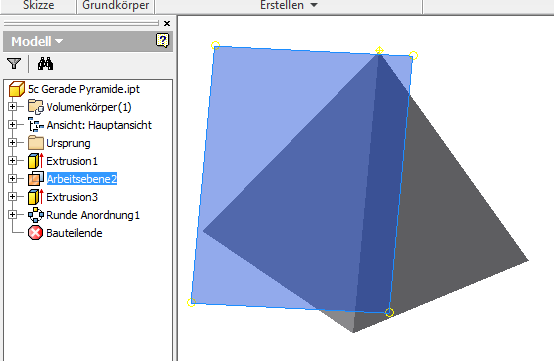554x361 pixels.
Task: Select Ursprung in the browser
Action: pos(68,143)
